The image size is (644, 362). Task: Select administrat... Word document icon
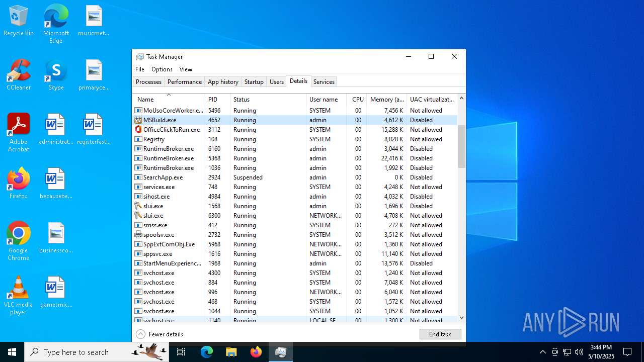click(x=56, y=129)
